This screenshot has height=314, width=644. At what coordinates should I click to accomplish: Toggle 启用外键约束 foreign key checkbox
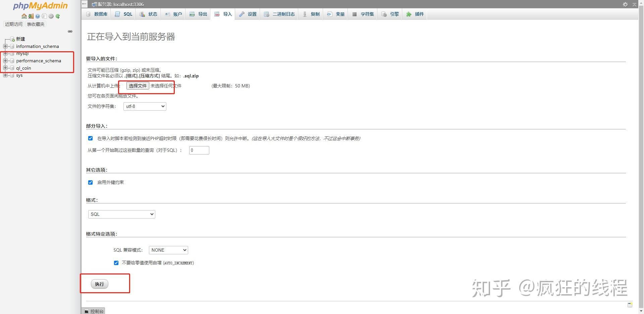click(x=90, y=182)
